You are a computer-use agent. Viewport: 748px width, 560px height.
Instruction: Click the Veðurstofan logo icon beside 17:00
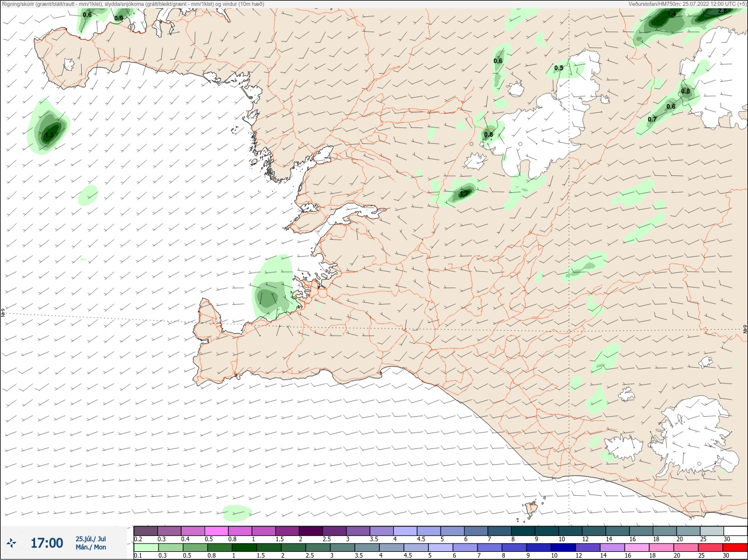pyautogui.click(x=11, y=544)
